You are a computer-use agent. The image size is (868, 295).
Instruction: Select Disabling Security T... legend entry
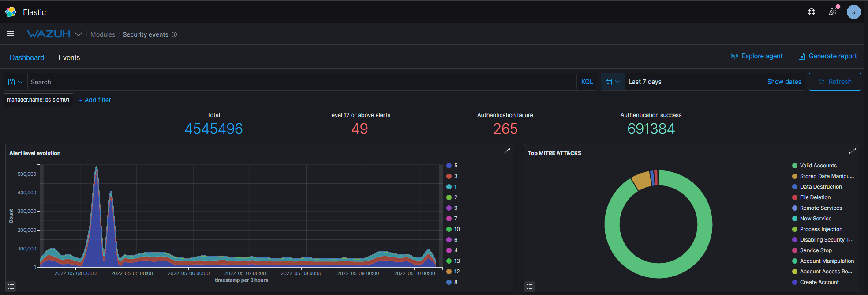pos(823,240)
